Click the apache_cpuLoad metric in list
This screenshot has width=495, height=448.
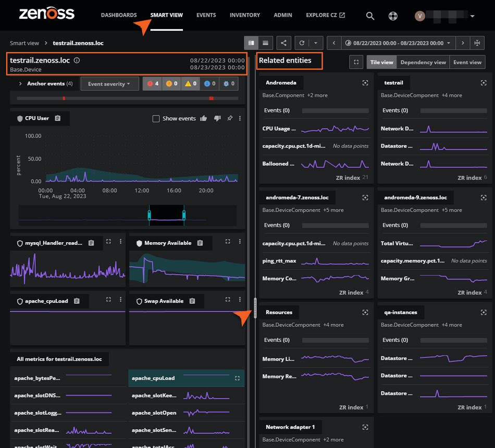pyautogui.click(x=186, y=378)
